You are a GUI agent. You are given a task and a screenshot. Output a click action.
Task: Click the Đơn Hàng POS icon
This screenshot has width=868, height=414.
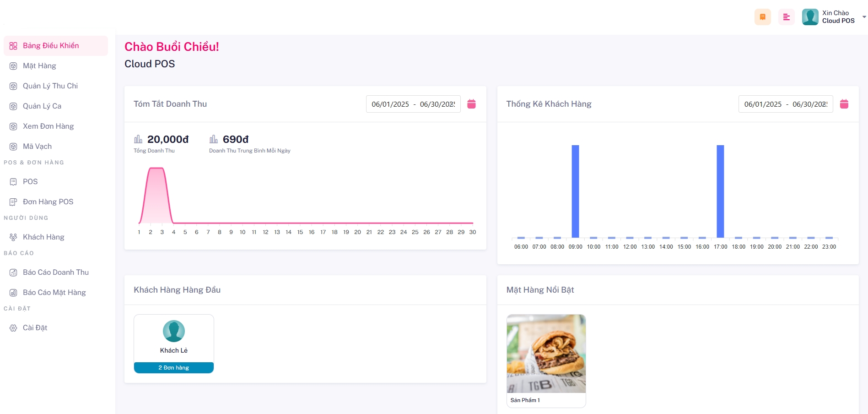(13, 202)
